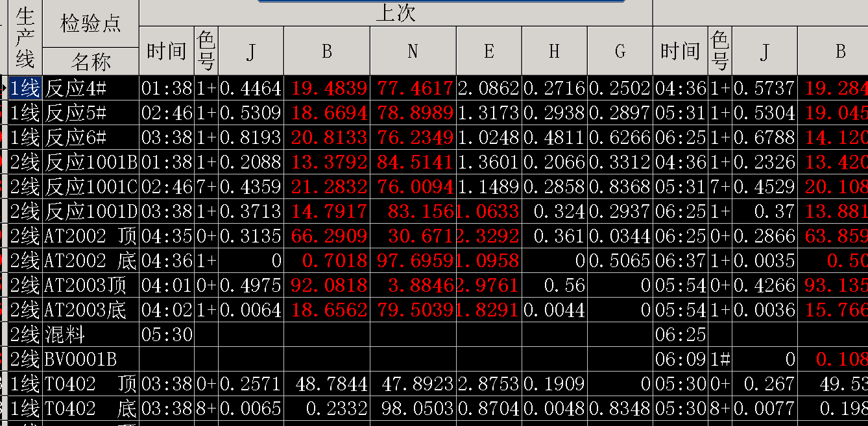Click the 检验点 column header
Viewport: 868px width, 426px height.
click(91, 23)
